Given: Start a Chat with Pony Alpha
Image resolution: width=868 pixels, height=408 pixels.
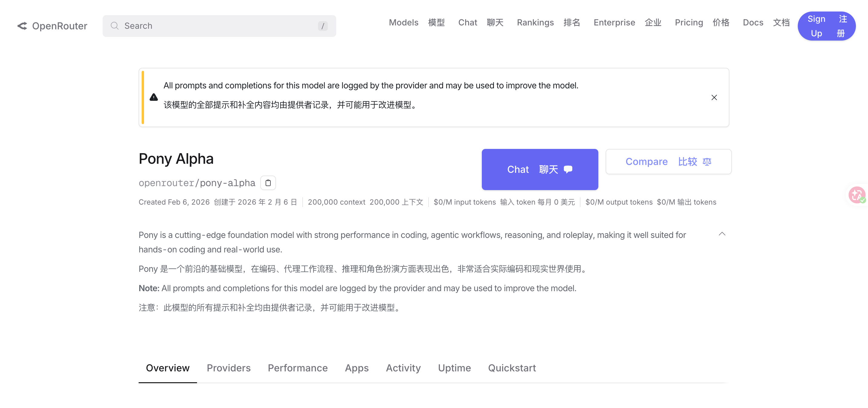Looking at the screenshot, I should point(539,169).
